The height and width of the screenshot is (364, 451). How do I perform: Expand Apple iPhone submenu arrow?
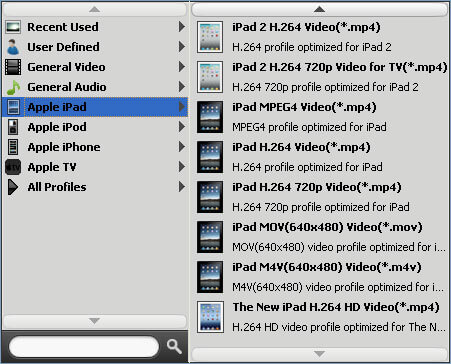click(x=182, y=147)
